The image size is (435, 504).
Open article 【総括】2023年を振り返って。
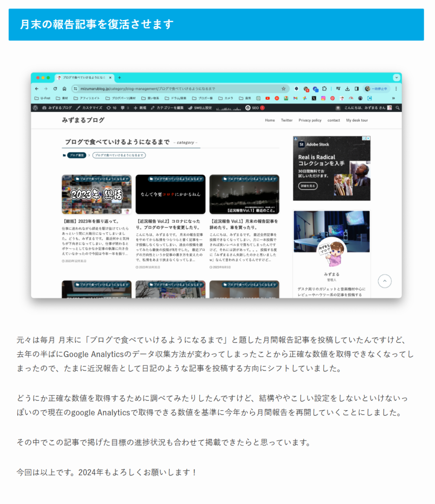[x=91, y=221]
